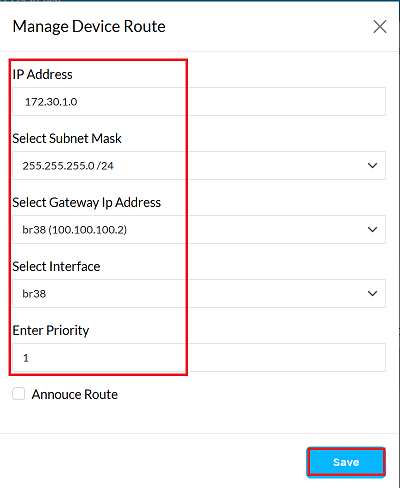The image size is (400, 488).
Task: Save the device route
Action: [346, 462]
